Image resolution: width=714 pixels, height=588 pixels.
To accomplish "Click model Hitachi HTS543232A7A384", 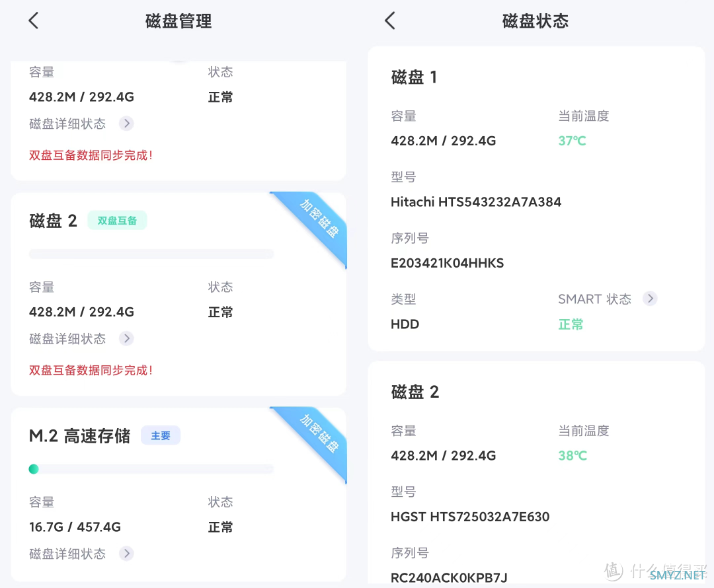I will 476,202.
